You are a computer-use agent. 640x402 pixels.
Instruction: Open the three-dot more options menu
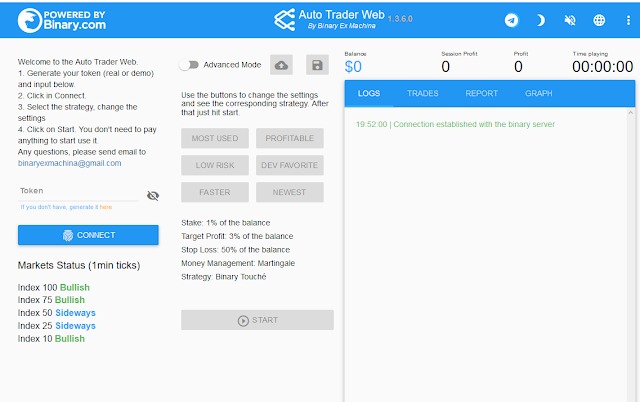(628, 20)
